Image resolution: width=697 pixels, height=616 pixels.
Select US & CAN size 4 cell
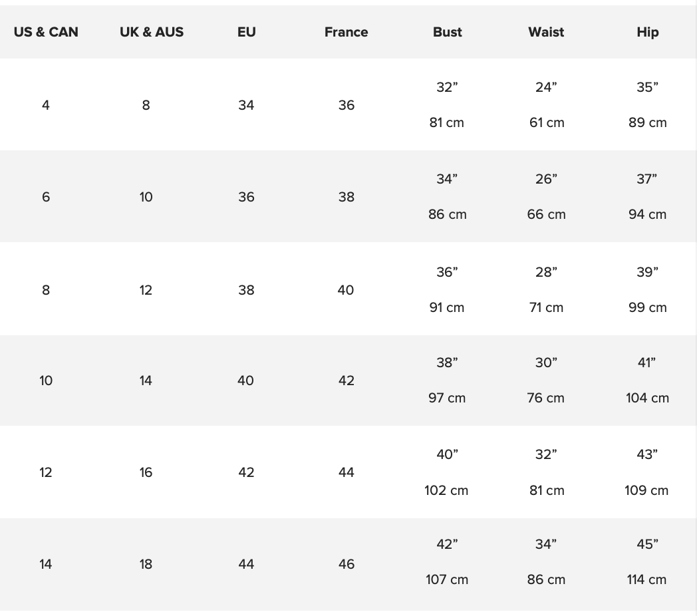[46, 105]
